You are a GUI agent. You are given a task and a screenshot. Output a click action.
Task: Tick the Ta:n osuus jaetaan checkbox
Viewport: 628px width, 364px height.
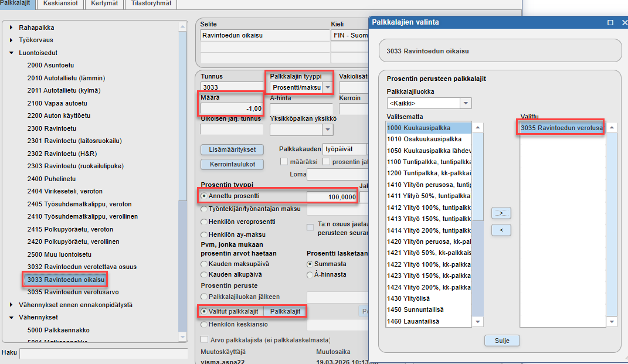pyautogui.click(x=310, y=227)
